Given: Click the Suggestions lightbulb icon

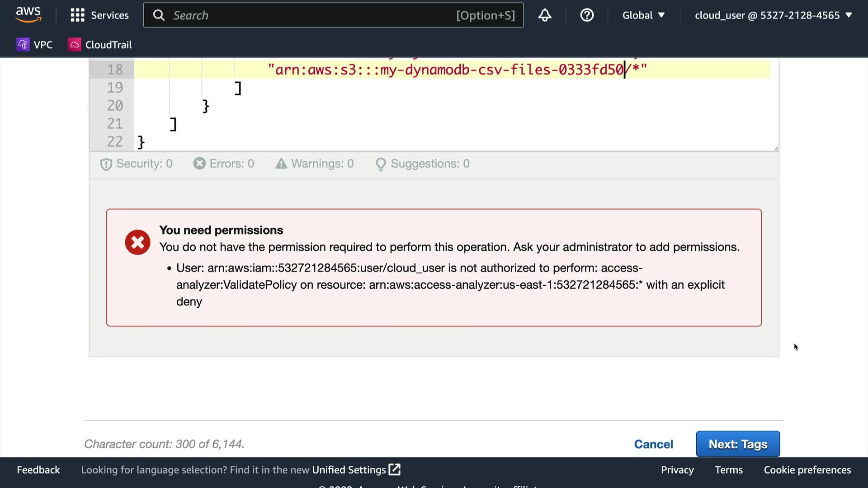Looking at the screenshot, I should pos(381,164).
